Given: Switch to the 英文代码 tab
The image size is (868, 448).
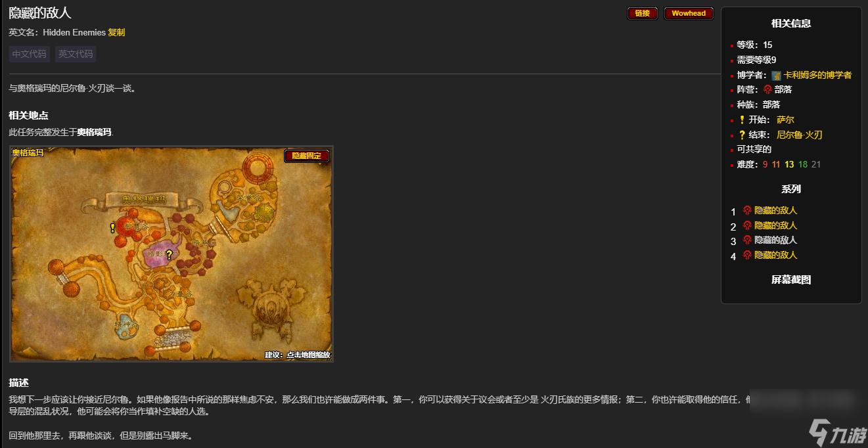Looking at the screenshot, I should click(x=76, y=54).
